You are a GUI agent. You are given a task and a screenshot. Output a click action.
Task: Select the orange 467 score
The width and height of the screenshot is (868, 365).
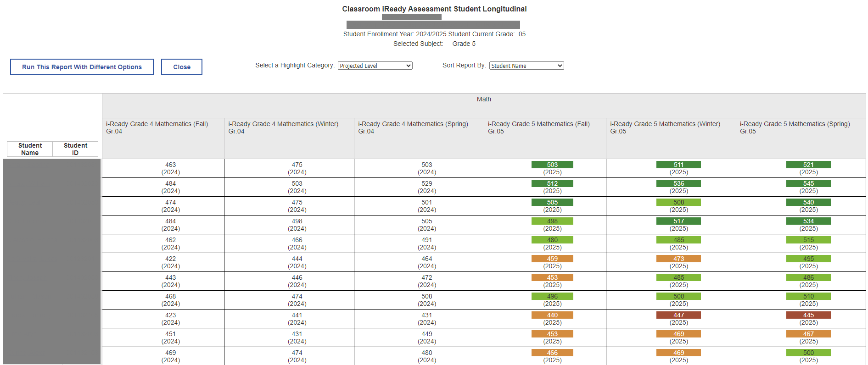(x=808, y=334)
